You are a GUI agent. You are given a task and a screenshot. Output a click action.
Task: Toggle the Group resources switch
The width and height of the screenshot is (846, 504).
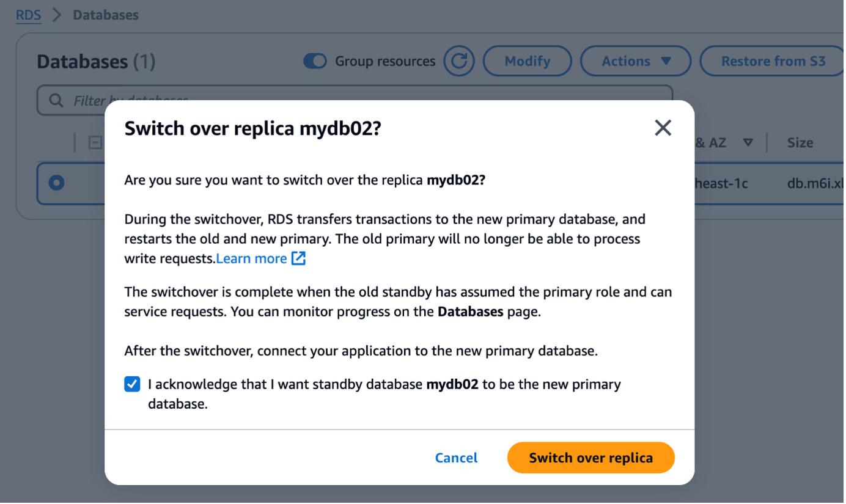(315, 61)
